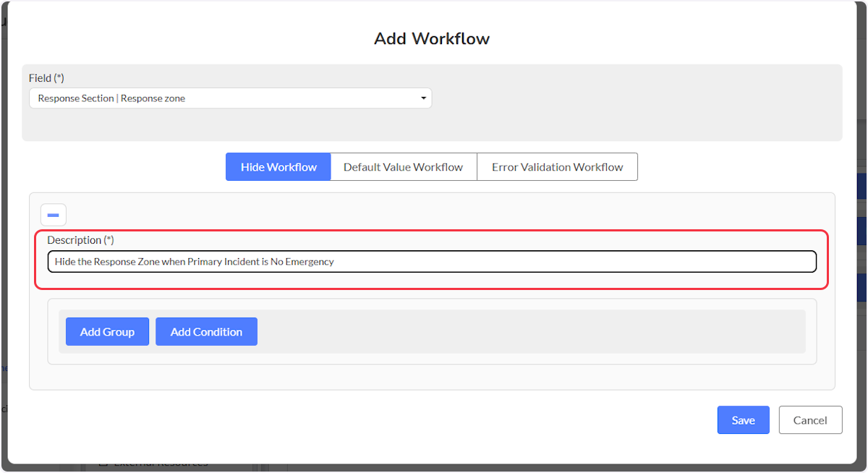Viewport: 868px width, 473px height.
Task: Open the Field dropdown showing Response zone
Action: coord(230,98)
